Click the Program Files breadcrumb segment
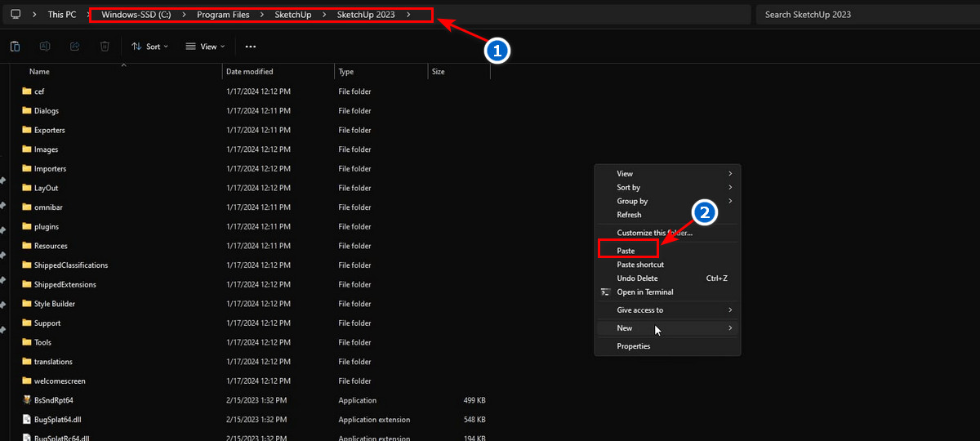 point(223,15)
